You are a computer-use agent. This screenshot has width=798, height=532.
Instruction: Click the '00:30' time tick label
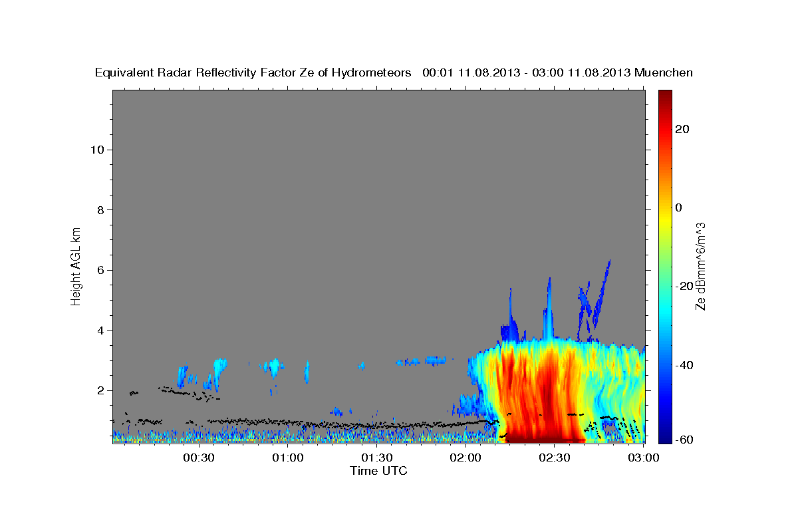tap(198, 458)
